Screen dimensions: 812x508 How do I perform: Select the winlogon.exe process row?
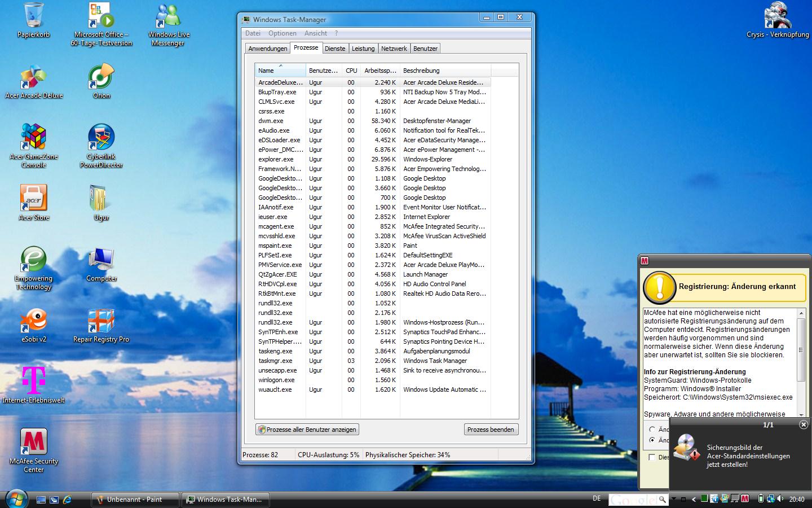[x=373, y=380]
